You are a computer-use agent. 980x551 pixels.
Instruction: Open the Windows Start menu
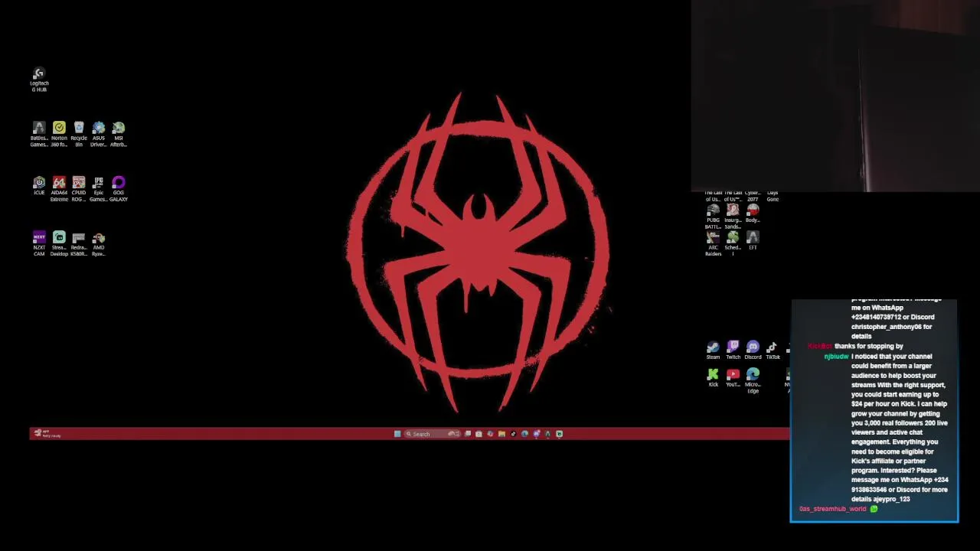coord(397,434)
